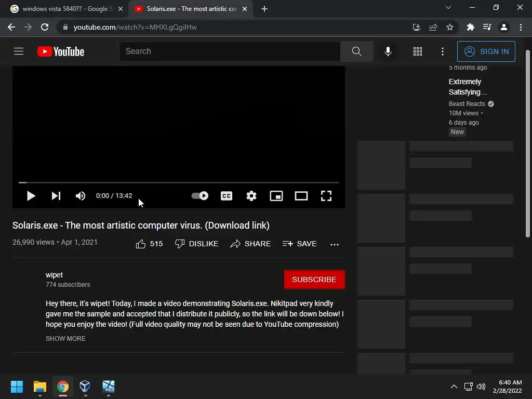Open VirtualBox from taskbar
The height and width of the screenshot is (399, 532).
point(85,387)
